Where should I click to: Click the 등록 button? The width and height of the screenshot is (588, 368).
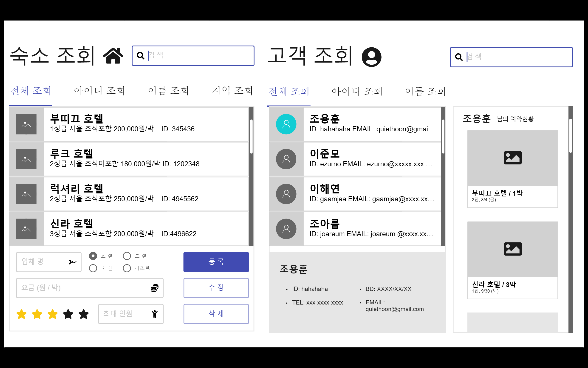coord(216,262)
